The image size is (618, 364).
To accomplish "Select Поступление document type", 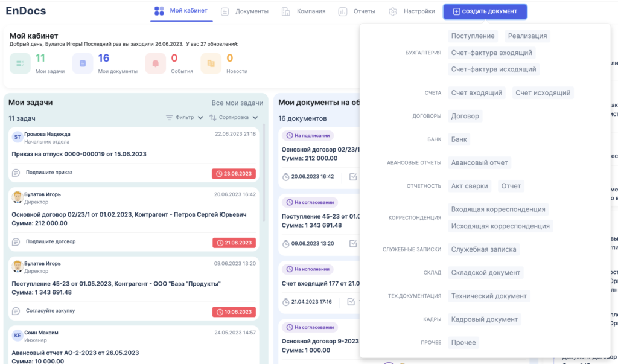I will point(473,36).
